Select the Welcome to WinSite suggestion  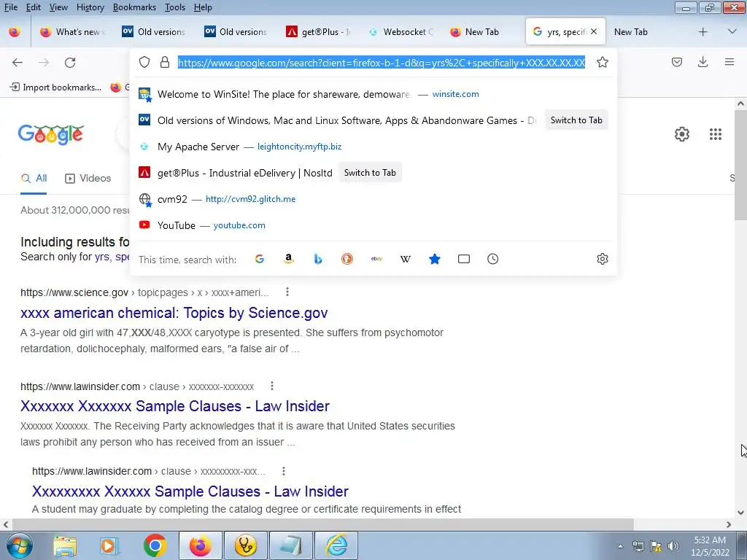point(373,94)
